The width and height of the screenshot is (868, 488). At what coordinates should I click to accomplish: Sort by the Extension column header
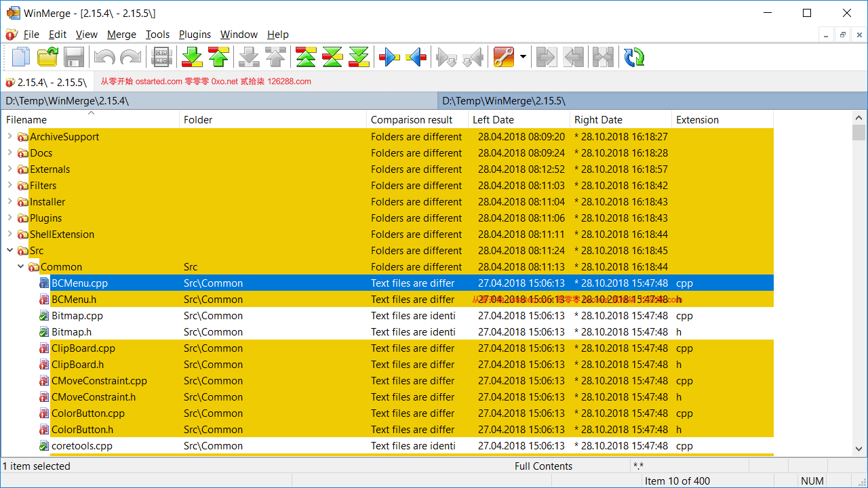(x=722, y=120)
